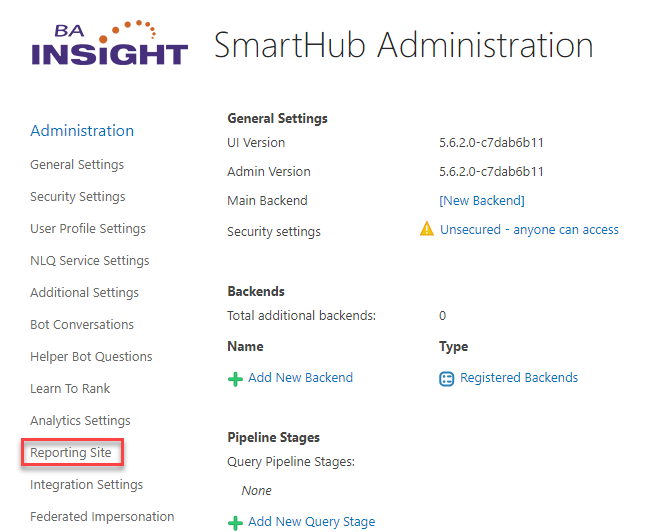
Task: Select User Profile Settings
Action: point(88,229)
